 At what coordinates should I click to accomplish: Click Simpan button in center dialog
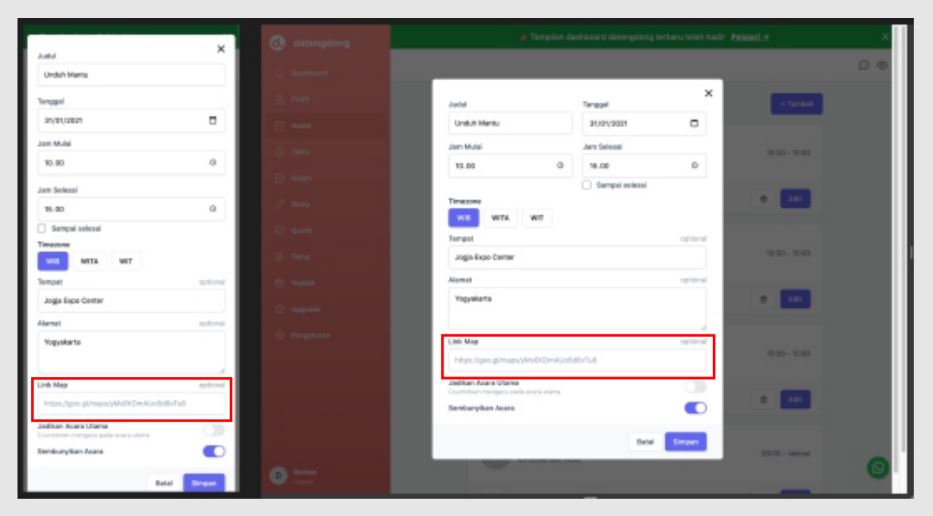686,440
